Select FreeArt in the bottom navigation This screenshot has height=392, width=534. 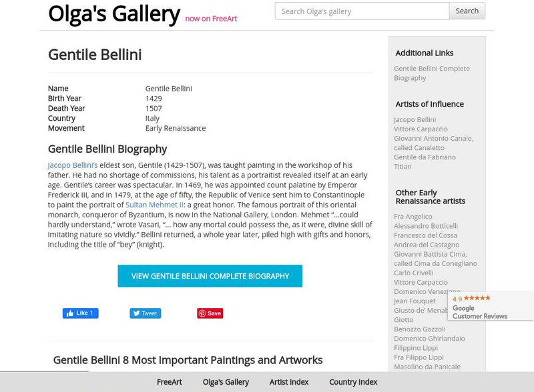169,382
